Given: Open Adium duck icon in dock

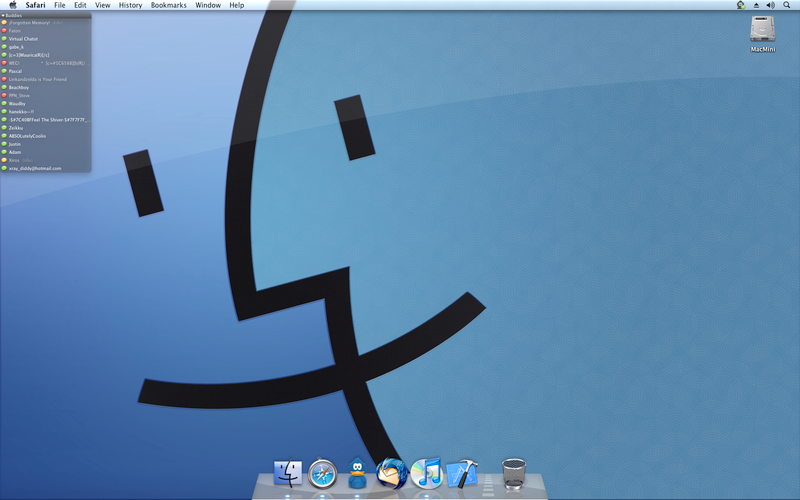Looking at the screenshot, I should [358, 473].
